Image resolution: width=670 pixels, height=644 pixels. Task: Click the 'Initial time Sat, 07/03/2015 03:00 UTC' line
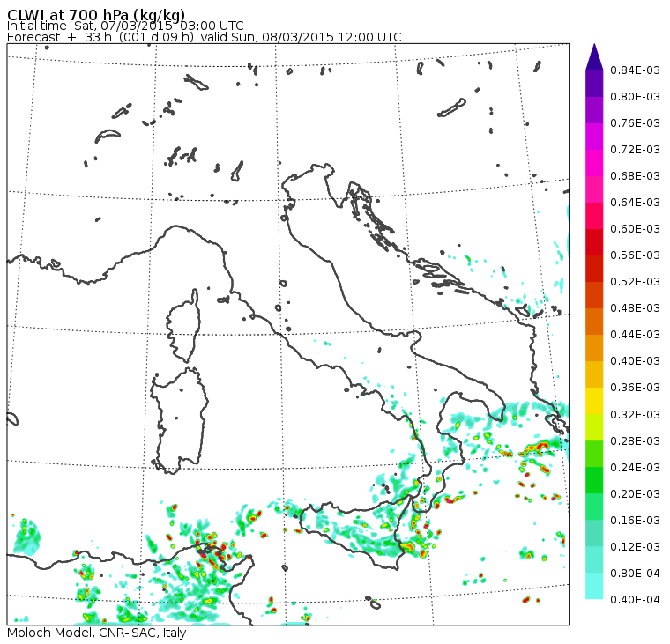click(125, 26)
